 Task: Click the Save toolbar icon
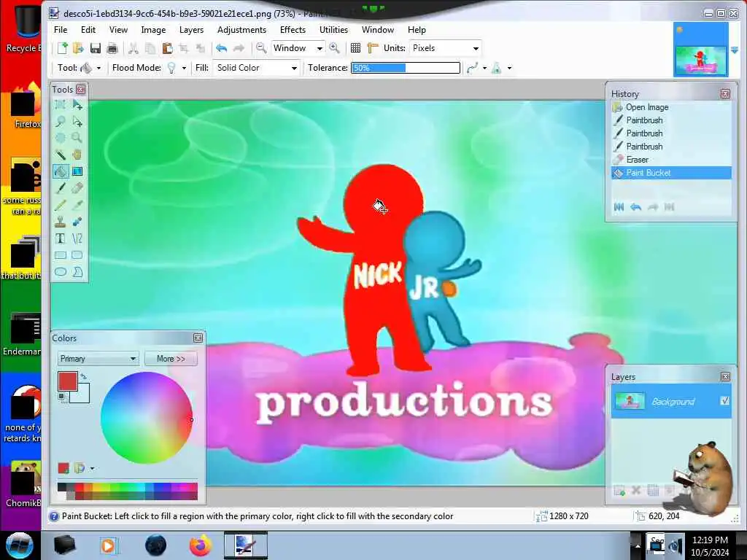(96, 48)
